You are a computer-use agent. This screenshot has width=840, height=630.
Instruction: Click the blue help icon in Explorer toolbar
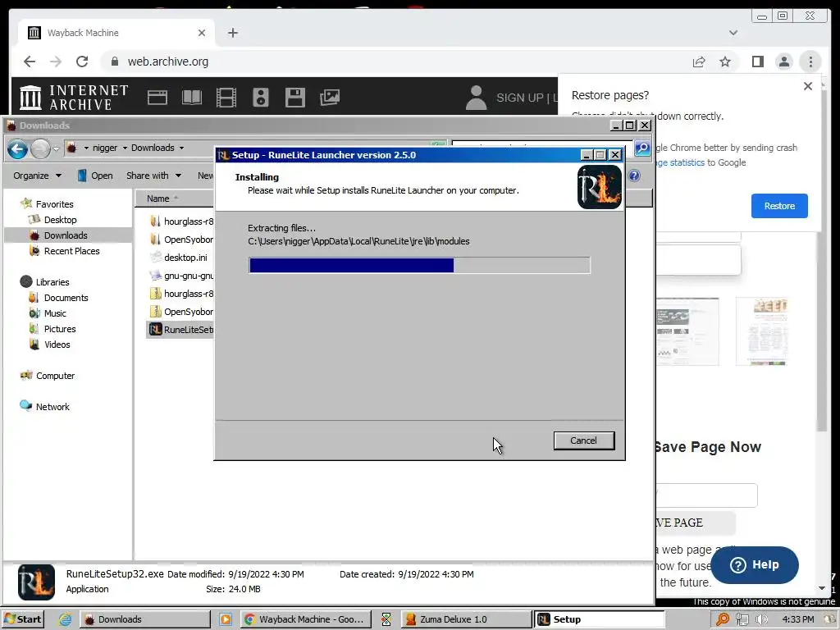(634, 176)
